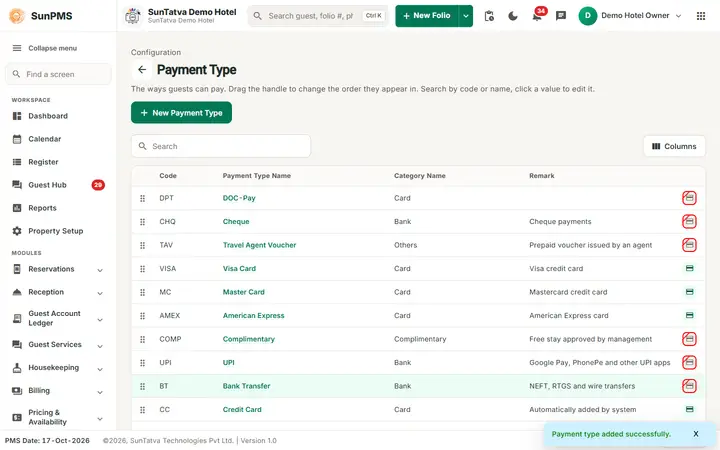
Task: Click the Payment Type Name column header
Action: [x=257, y=176]
